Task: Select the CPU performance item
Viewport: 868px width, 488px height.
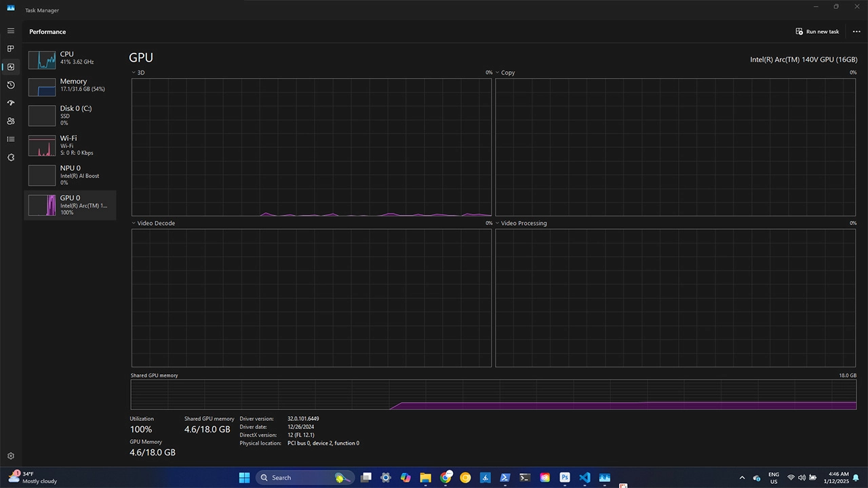Action: 70,60
